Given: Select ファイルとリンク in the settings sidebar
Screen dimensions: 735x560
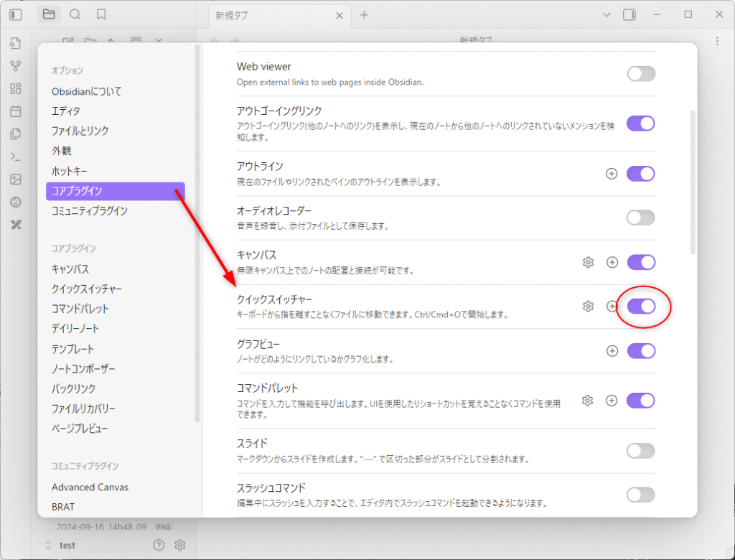Looking at the screenshot, I should click(x=116, y=131).
